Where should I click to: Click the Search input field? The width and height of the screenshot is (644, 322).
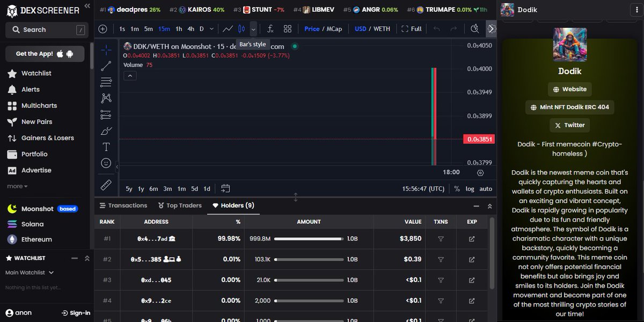point(47,30)
